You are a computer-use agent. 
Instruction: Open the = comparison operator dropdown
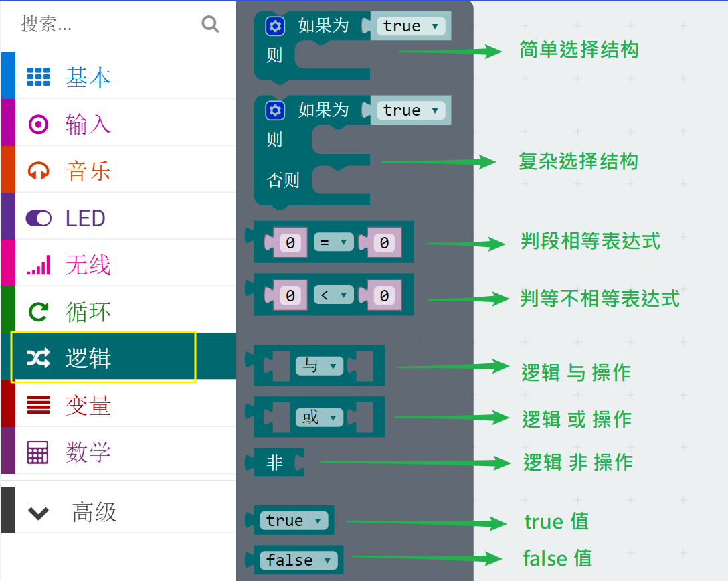pos(333,242)
